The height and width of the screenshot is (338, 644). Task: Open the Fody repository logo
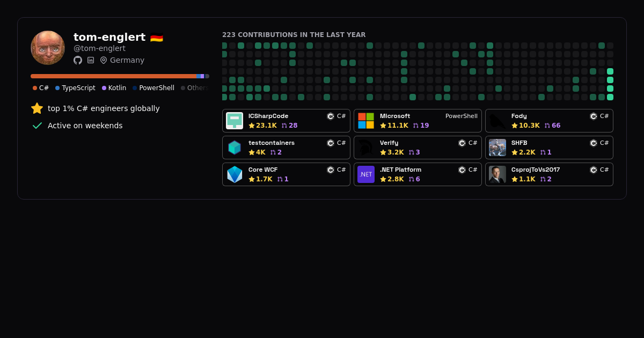tap(497, 121)
